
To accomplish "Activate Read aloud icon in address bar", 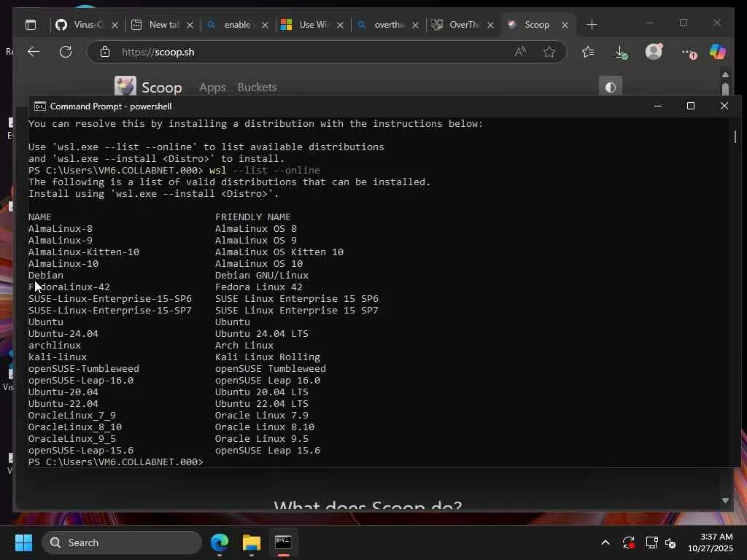I will point(520,52).
